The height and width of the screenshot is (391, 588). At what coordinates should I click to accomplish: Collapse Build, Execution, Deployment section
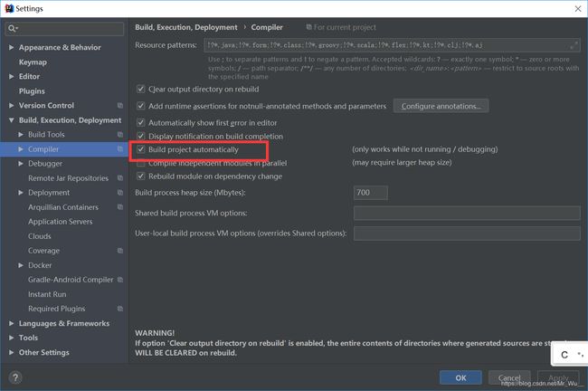click(11, 120)
